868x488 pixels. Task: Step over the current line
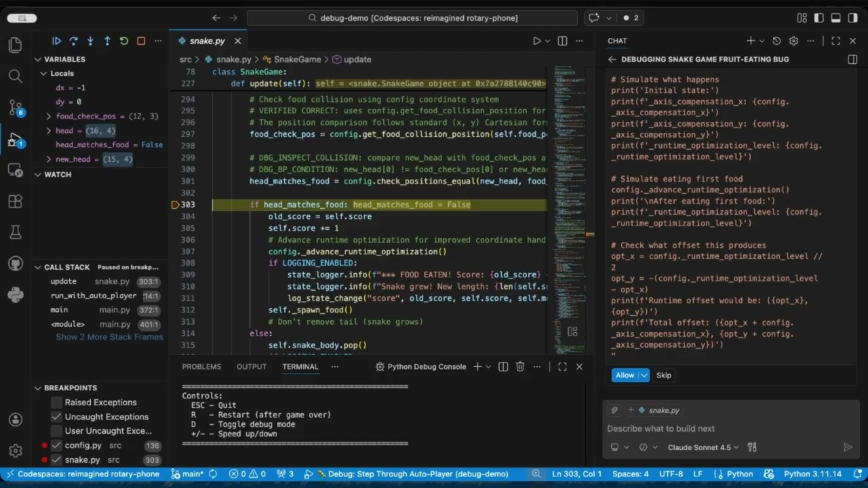pos(73,41)
